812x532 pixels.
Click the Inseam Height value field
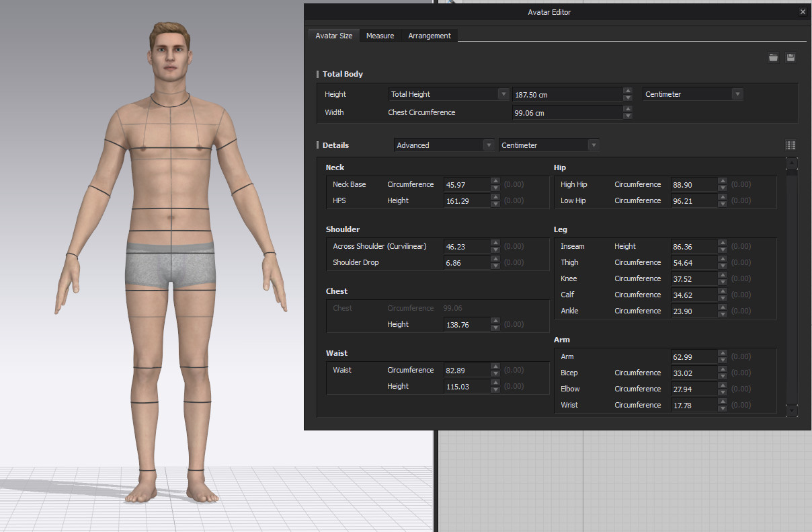tap(692, 247)
